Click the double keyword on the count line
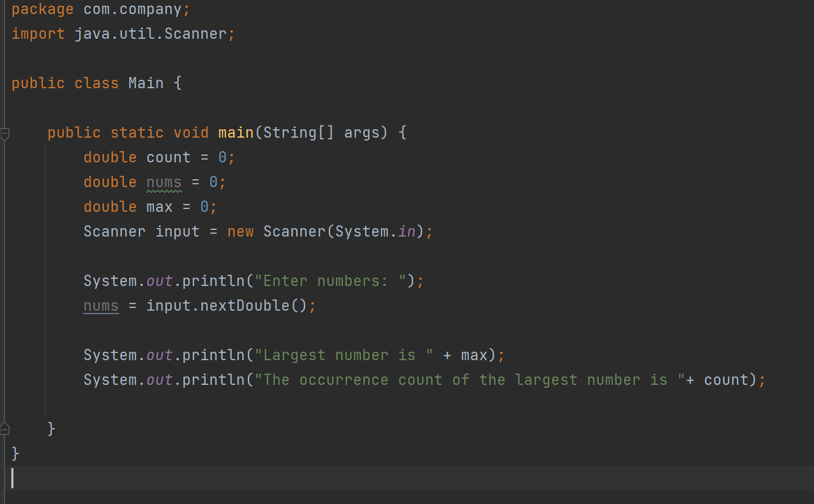 [110, 157]
